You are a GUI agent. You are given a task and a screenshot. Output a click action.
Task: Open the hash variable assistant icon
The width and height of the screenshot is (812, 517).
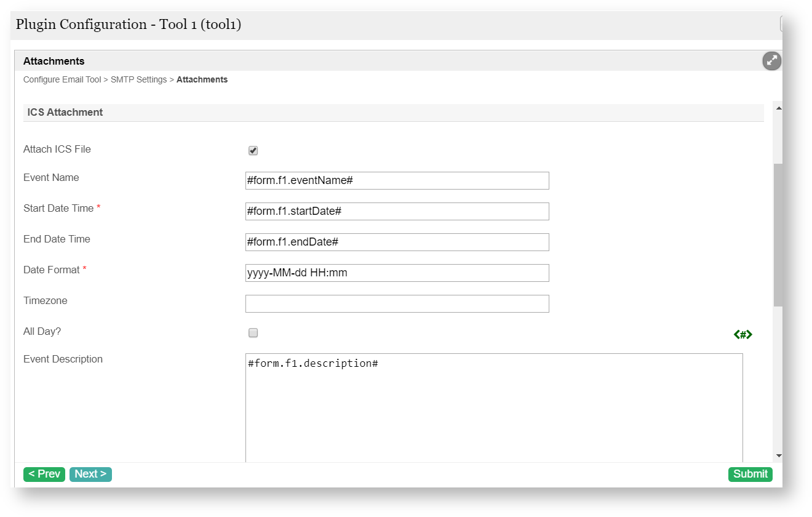click(743, 334)
